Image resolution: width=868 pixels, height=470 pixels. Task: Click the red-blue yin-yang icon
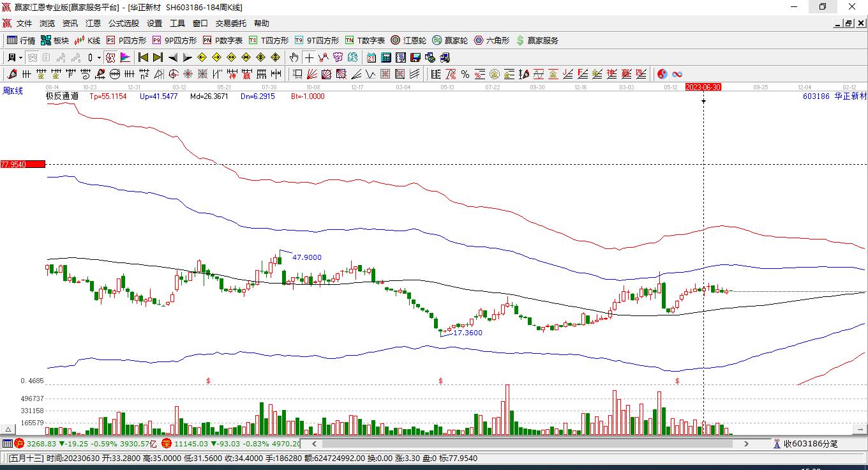pyautogui.click(x=662, y=74)
